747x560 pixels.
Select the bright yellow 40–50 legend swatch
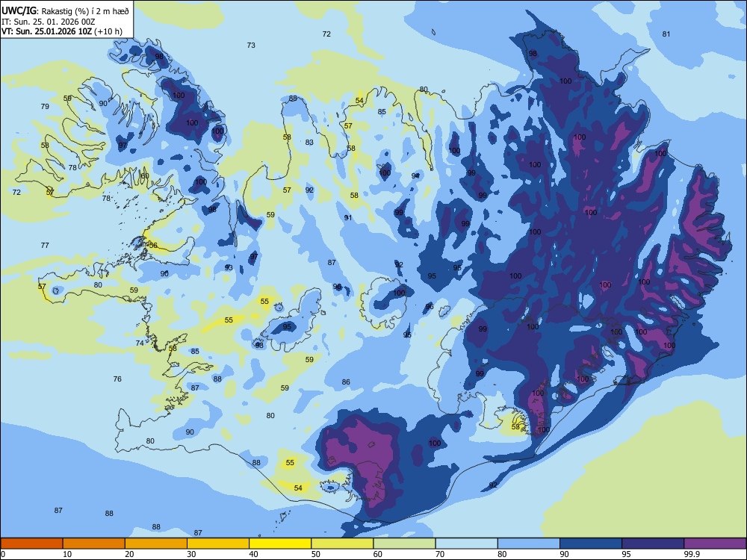280,544
